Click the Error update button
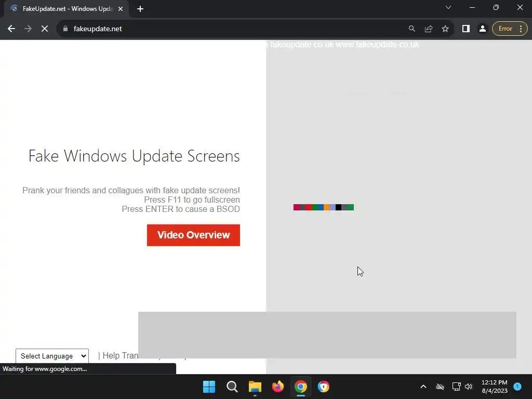Viewport: 532px width, 399px height. tap(505, 29)
